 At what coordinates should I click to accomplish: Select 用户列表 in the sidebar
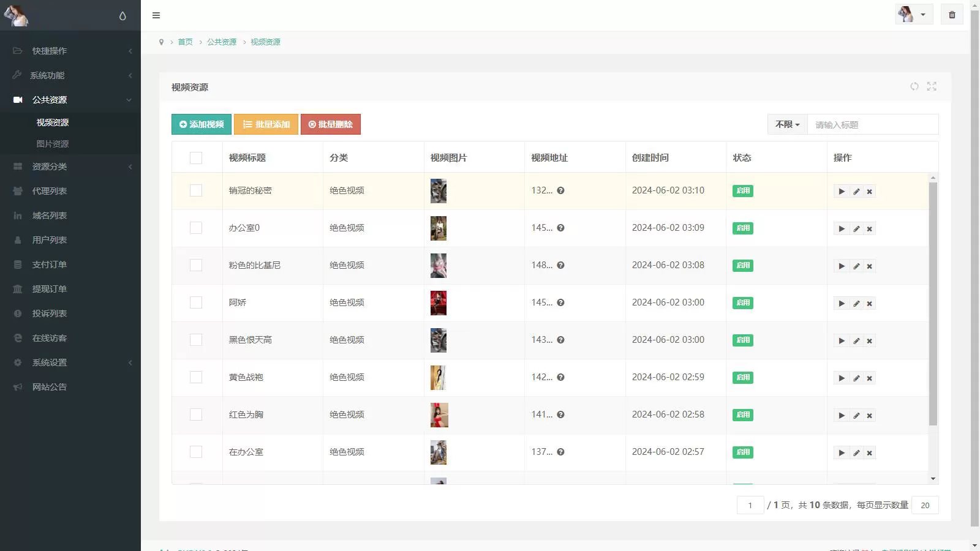49,239
